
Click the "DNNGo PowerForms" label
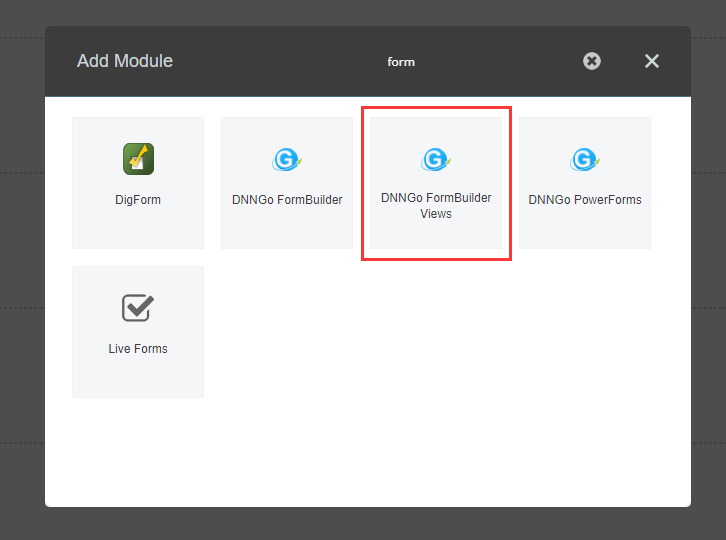click(585, 200)
